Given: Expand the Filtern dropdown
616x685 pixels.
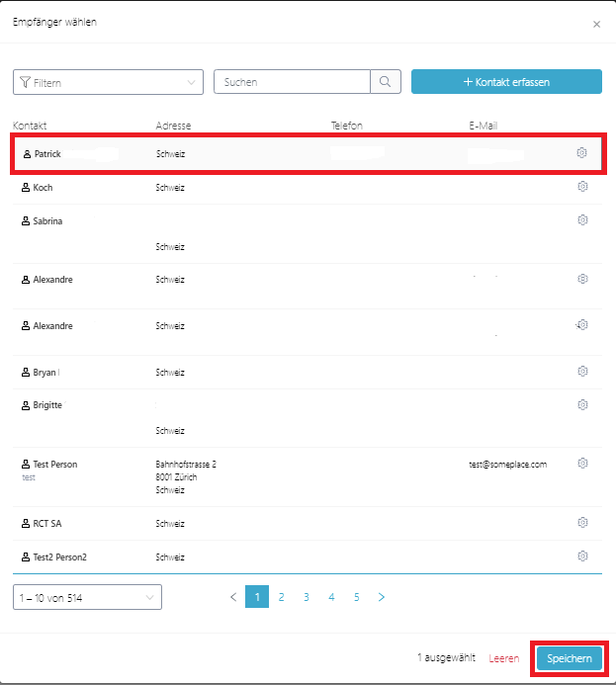Looking at the screenshot, I should point(108,83).
